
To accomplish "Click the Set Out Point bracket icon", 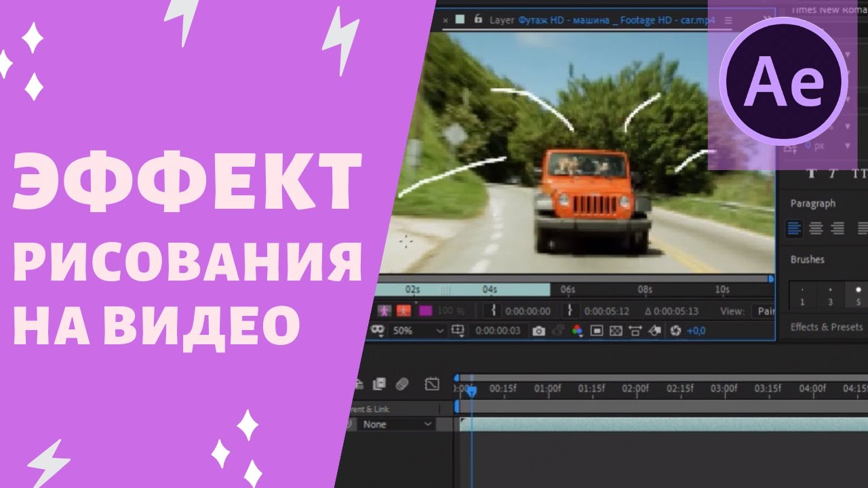I will 570,310.
